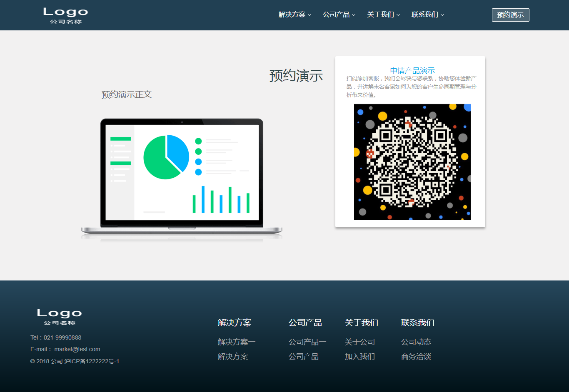Click the laptop dashboard illustration
Viewport: 569px width, 392px height.
[x=182, y=179]
